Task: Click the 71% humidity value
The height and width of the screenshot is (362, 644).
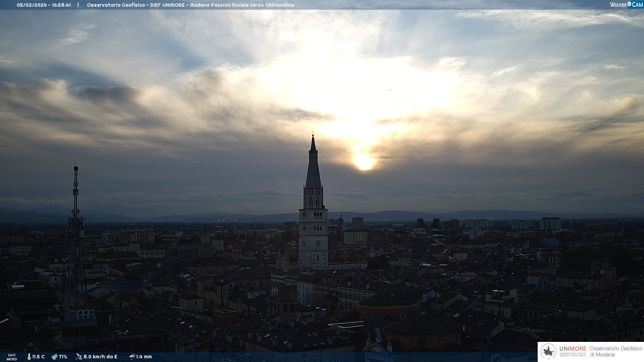Action: pyautogui.click(x=63, y=357)
